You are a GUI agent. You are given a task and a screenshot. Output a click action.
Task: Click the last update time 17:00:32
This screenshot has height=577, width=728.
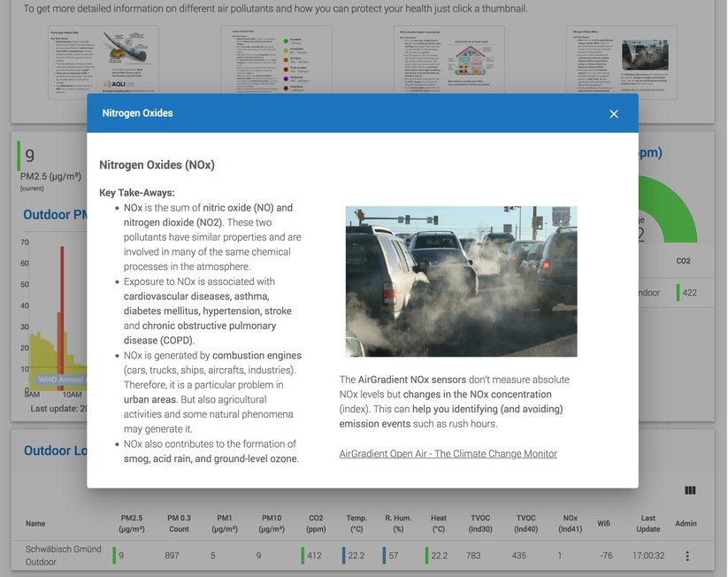pos(648,556)
